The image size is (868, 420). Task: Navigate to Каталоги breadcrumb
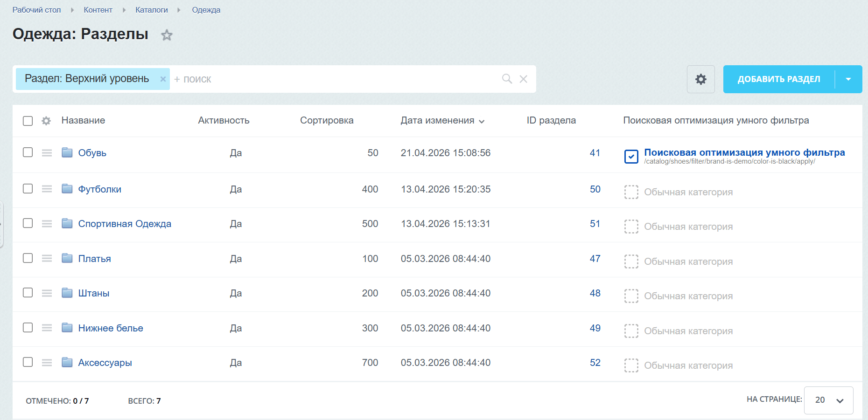[151, 10]
